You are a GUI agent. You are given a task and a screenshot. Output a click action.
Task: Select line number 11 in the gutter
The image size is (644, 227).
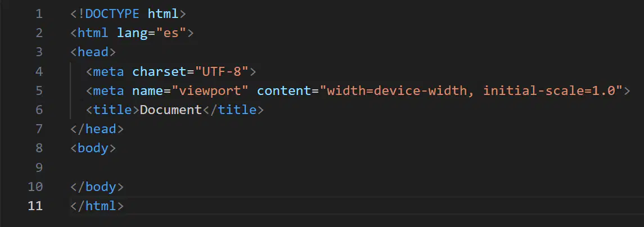[35, 206]
